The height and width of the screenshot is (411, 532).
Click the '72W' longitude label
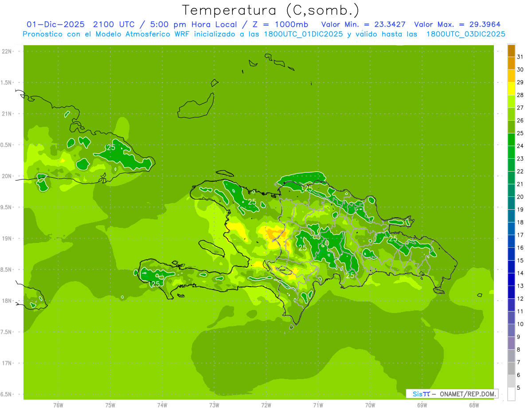coord(266,405)
